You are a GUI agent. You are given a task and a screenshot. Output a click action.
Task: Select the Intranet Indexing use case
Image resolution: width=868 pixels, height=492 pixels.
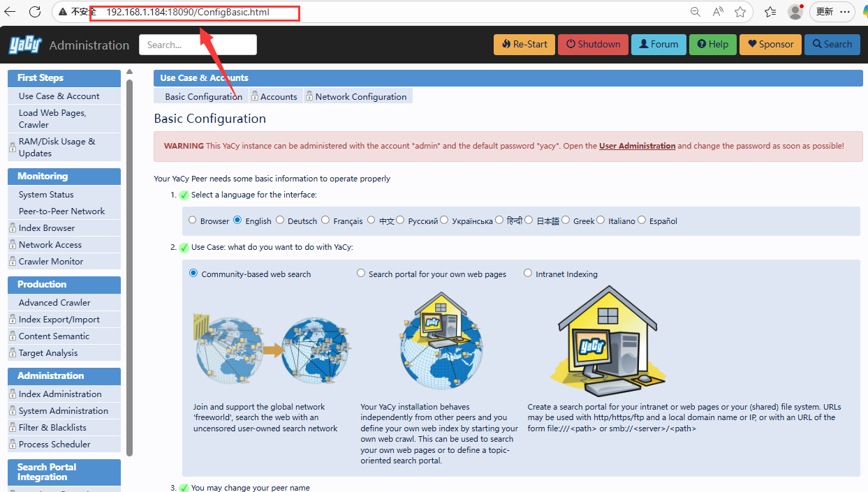point(528,274)
